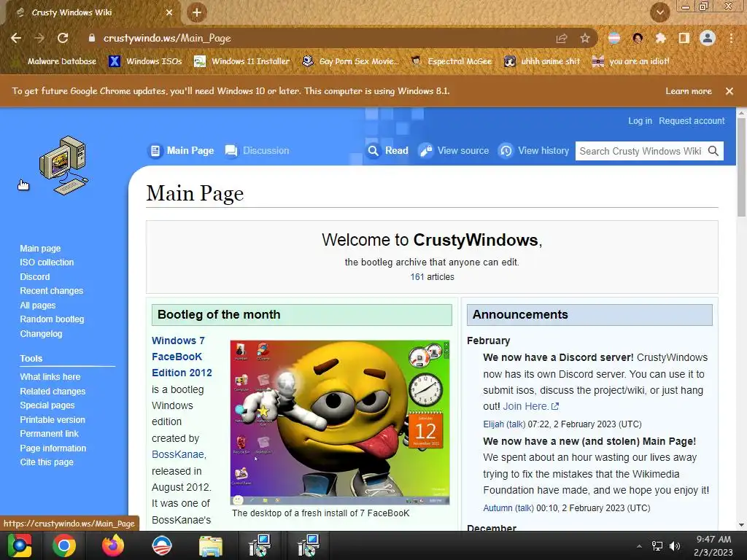Viewport: 747px width, 560px height.
Task: Open the uhhh anime shit bookmark
Action: [x=543, y=61]
